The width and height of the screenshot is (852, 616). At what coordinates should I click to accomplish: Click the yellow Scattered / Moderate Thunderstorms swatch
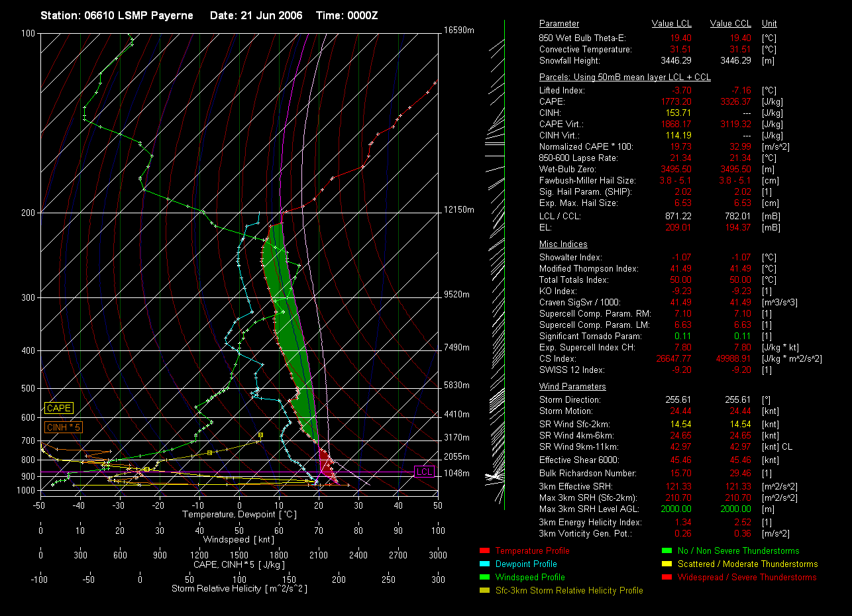click(666, 564)
